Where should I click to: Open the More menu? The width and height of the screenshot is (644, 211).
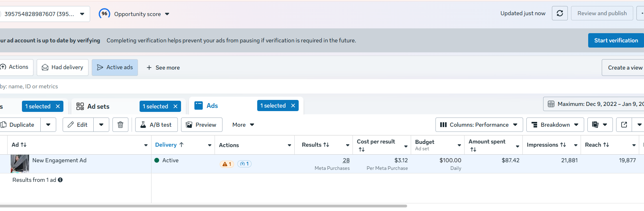(x=243, y=125)
